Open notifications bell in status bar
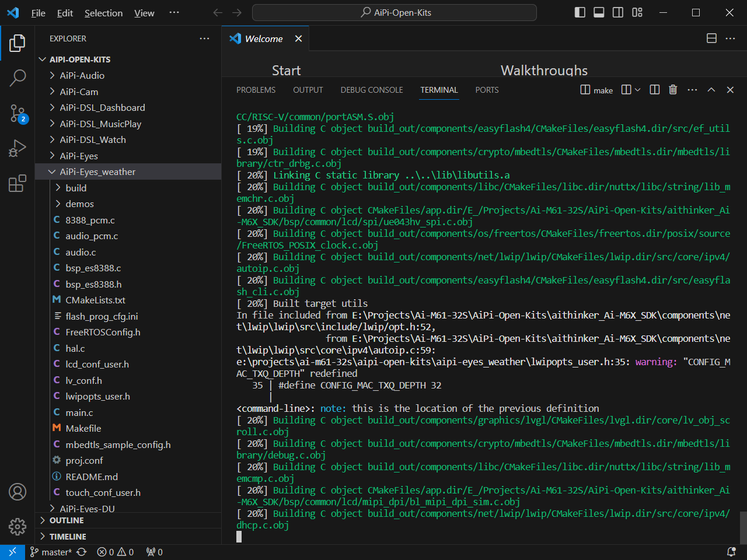 click(x=731, y=552)
